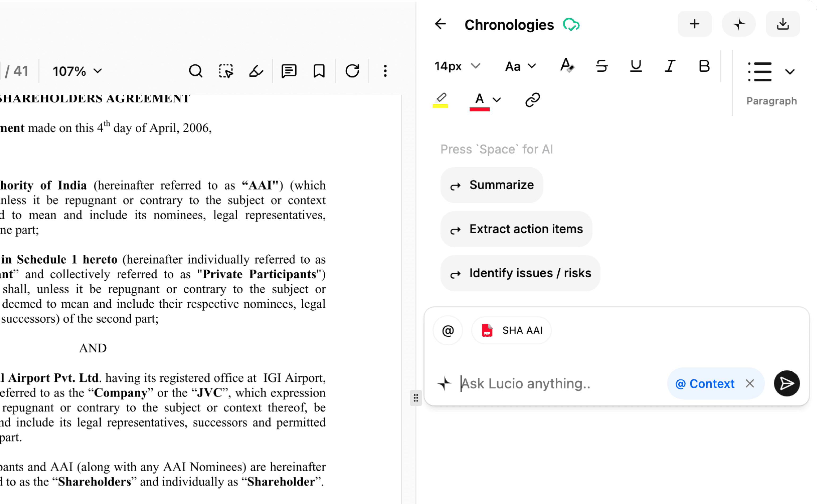The height and width of the screenshot is (504, 817).
Task: Toggle italic text formatting
Action: coord(670,66)
